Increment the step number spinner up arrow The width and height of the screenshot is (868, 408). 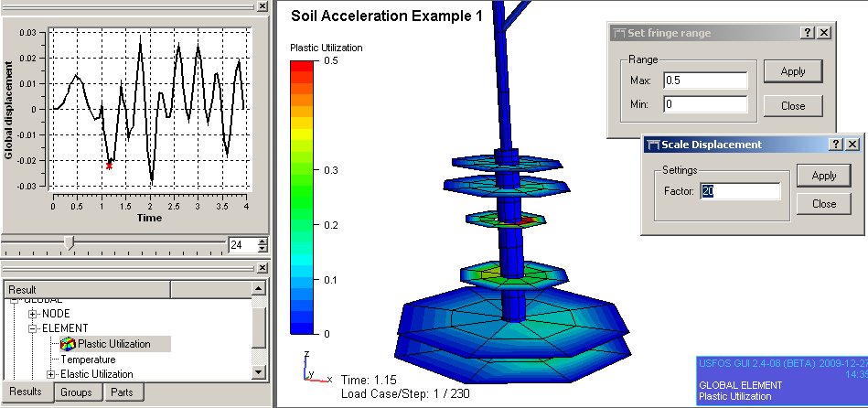click(263, 242)
